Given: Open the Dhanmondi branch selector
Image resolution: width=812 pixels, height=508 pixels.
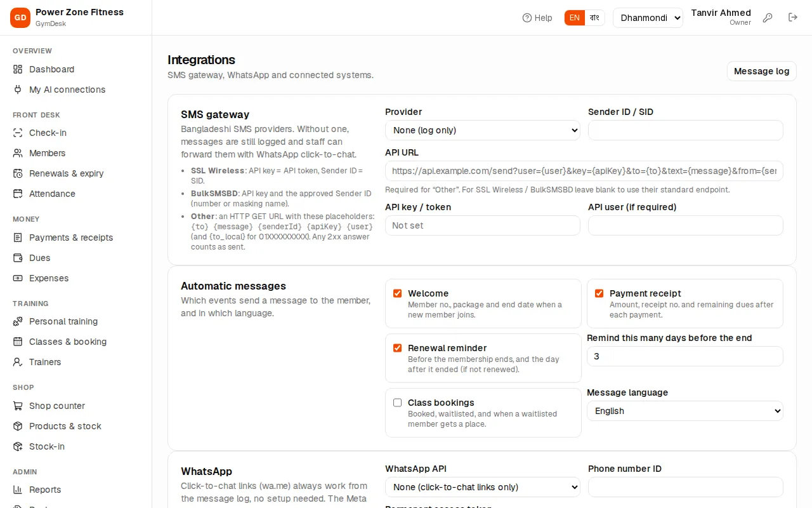Looking at the screenshot, I should tap(648, 18).
